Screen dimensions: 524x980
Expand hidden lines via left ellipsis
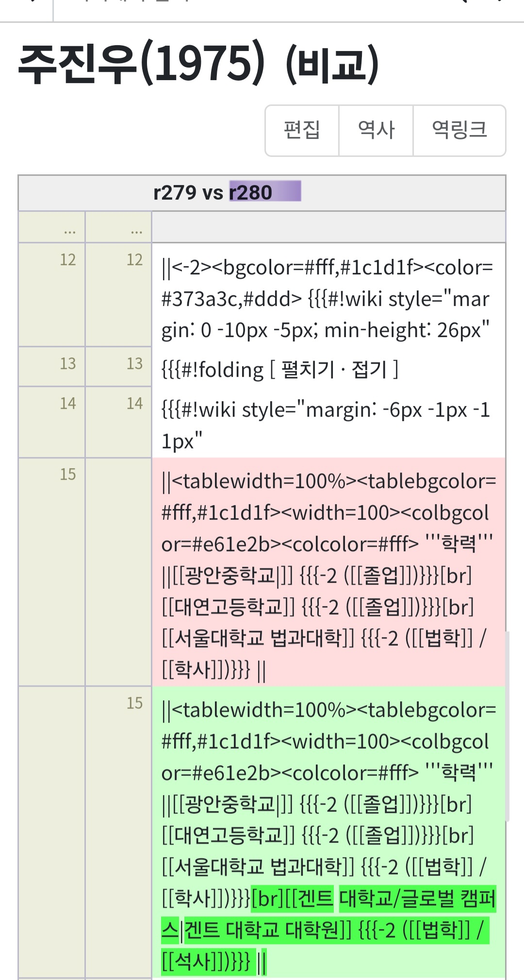pos(69,231)
